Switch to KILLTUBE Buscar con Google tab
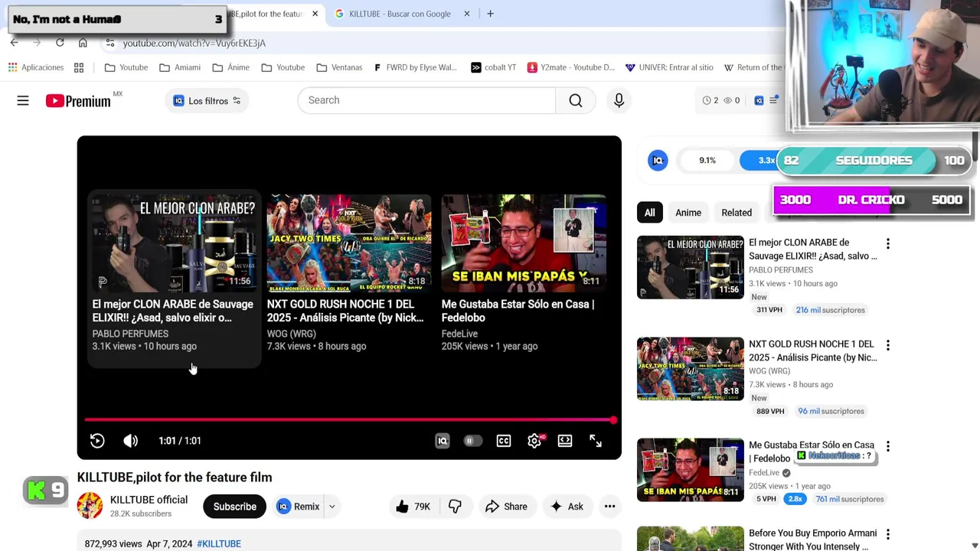This screenshot has height=551, width=980. (400, 14)
